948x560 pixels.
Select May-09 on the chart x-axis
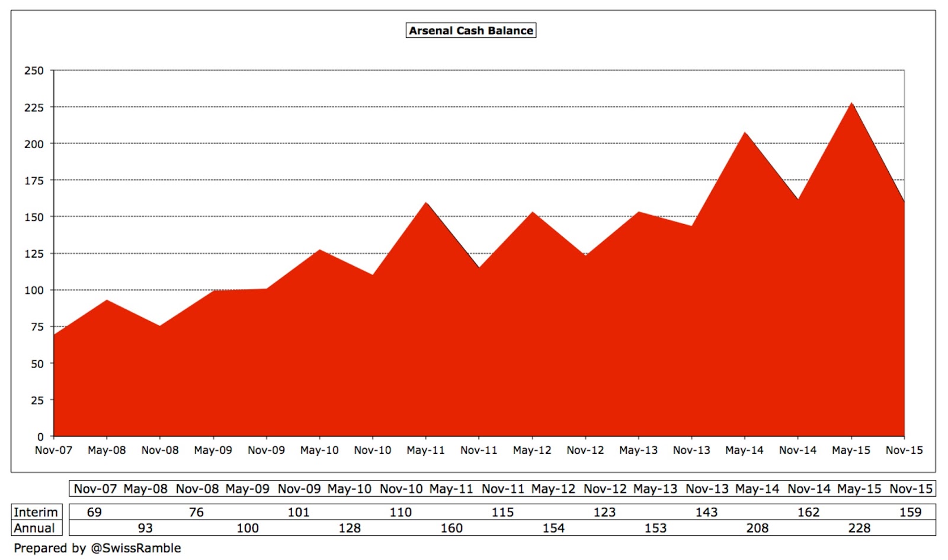coord(213,450)
